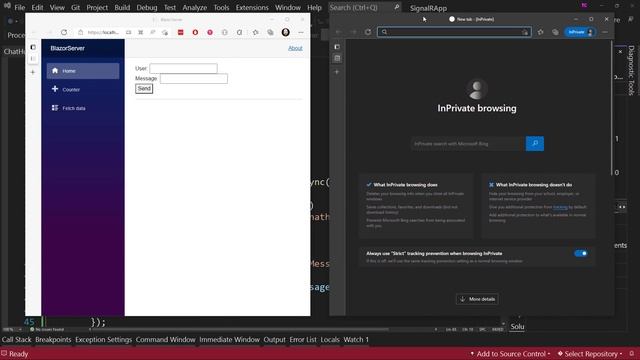Open favorites in the BlazorServer browser window
Screen dimensions: 640x360
tap(256, 32)
